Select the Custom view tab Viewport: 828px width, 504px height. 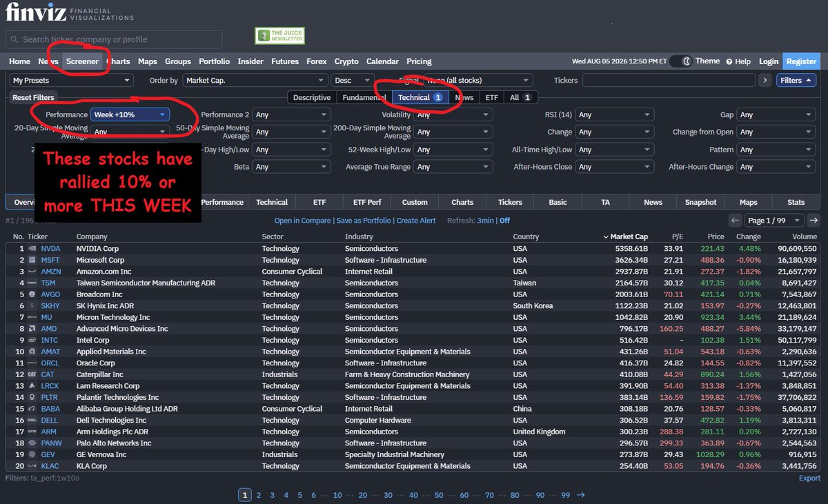pyautogui.click(x=415, y=202)
